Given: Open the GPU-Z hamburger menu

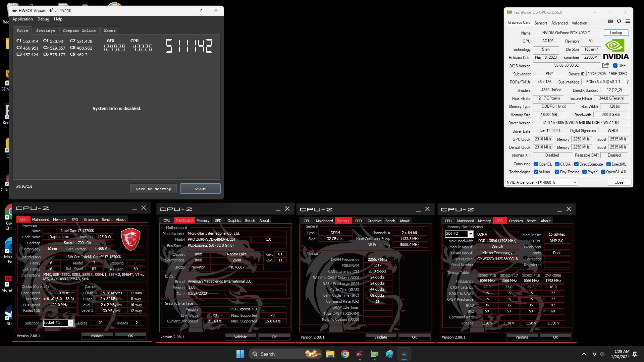Looking at the screenshot, I should [628, 21].
